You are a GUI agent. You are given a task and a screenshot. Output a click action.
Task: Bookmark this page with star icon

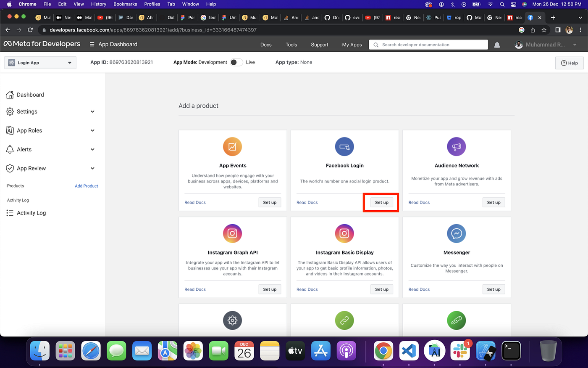point(544,30)
